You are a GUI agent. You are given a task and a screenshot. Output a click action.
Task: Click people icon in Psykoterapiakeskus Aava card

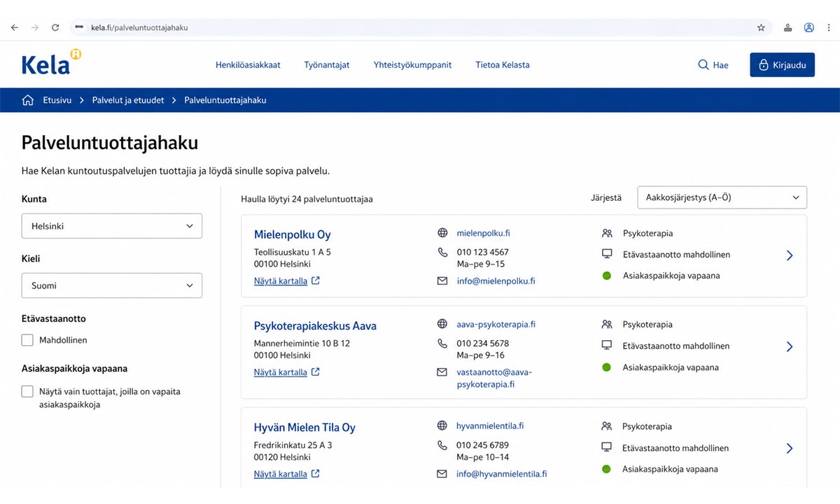(x=607, y=324)
